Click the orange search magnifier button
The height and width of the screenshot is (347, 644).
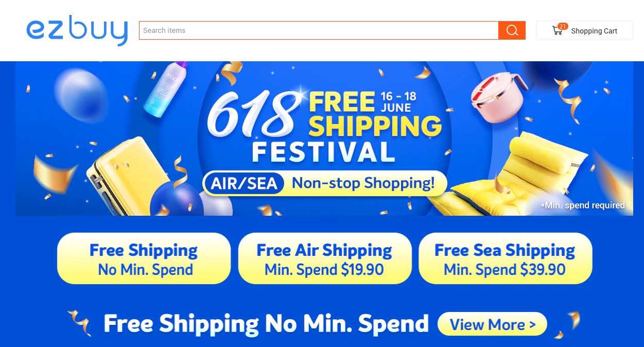(512, 30)
